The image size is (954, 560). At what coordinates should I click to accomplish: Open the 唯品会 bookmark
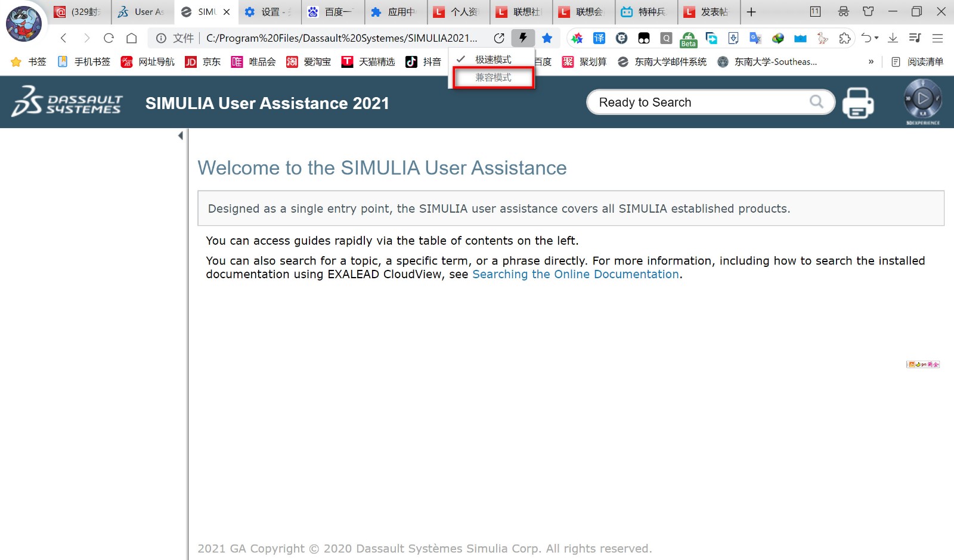[x=253, y=62]
